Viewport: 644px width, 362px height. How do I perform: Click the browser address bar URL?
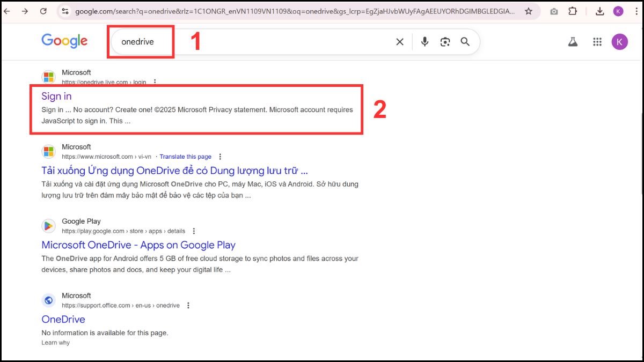pyautogui.click(x=295, y=11)
